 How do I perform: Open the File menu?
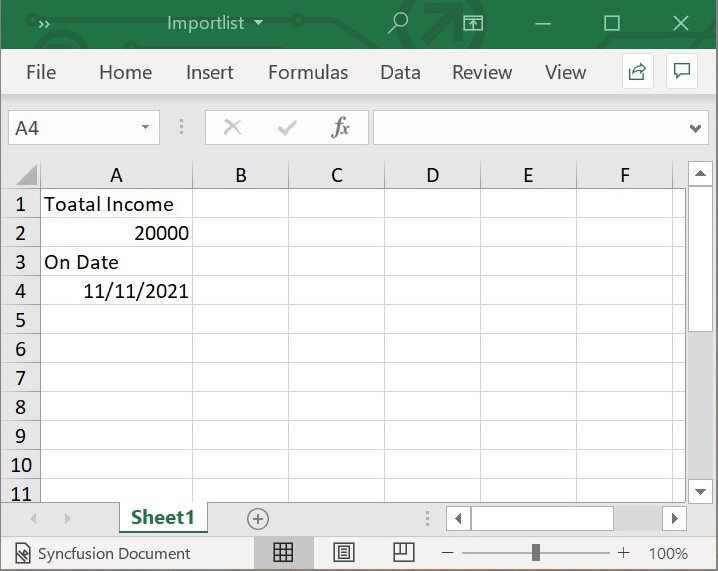coord(41,72)
